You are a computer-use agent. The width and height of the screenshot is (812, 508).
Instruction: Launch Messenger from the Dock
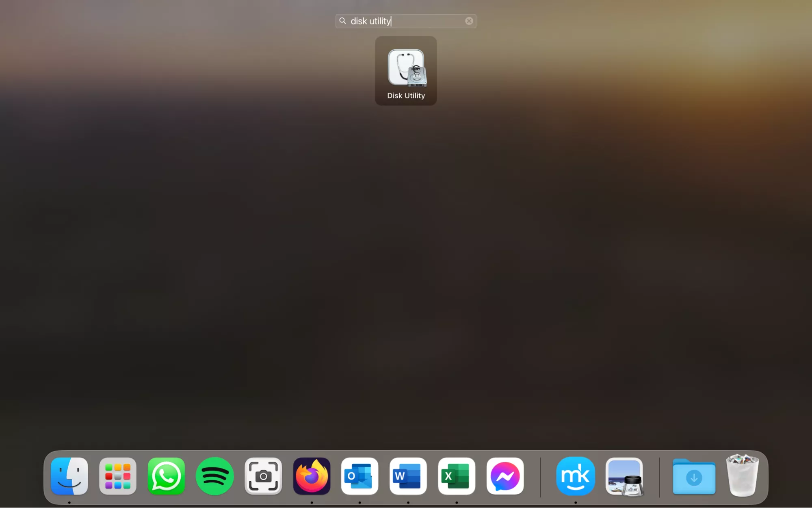tap(505, 476)
